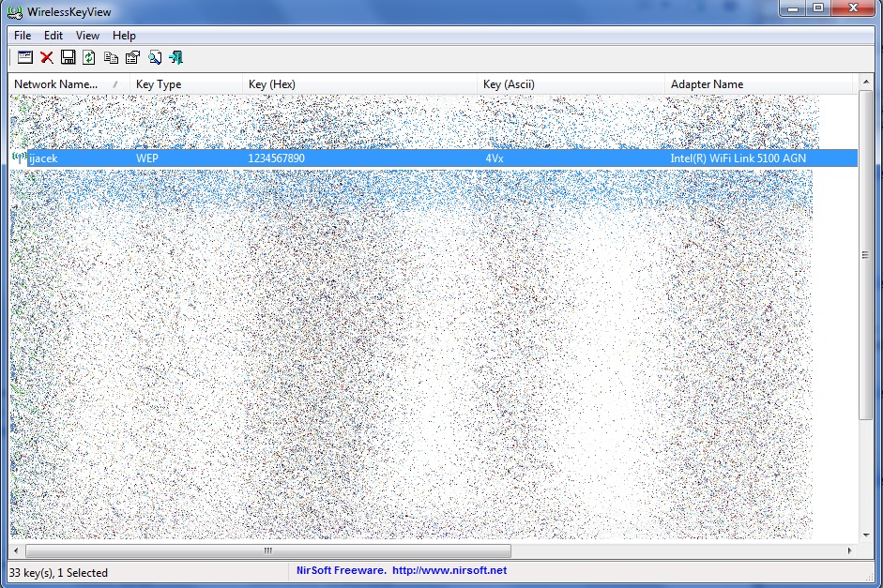Open the Help menu
The width and height of the screenshot is (883, 588).
124,36
